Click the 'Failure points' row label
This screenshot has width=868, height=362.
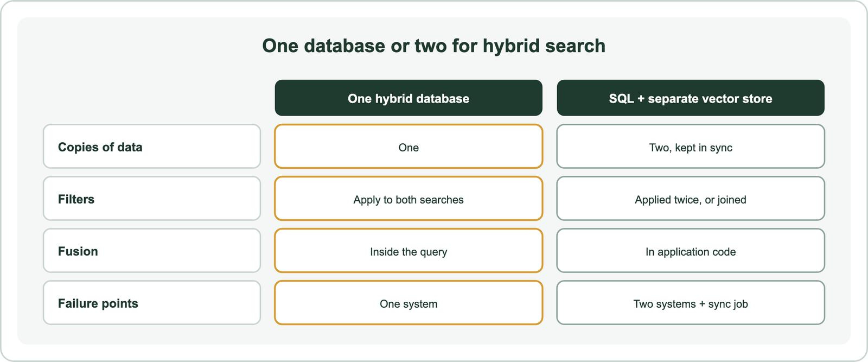click(x=152, y=303)
